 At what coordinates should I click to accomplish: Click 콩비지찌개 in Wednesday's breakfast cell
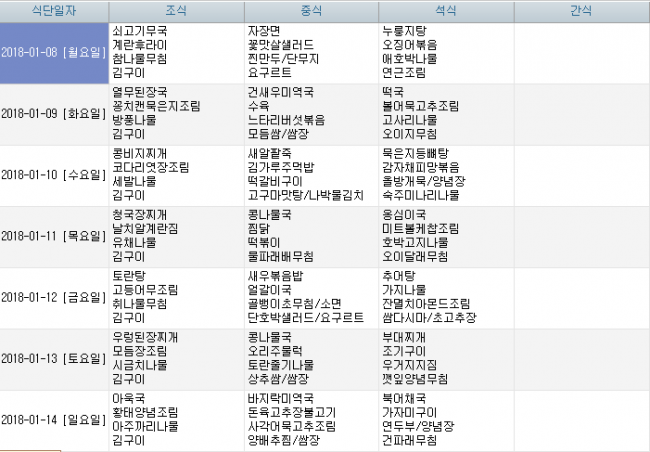click(139, 153)
